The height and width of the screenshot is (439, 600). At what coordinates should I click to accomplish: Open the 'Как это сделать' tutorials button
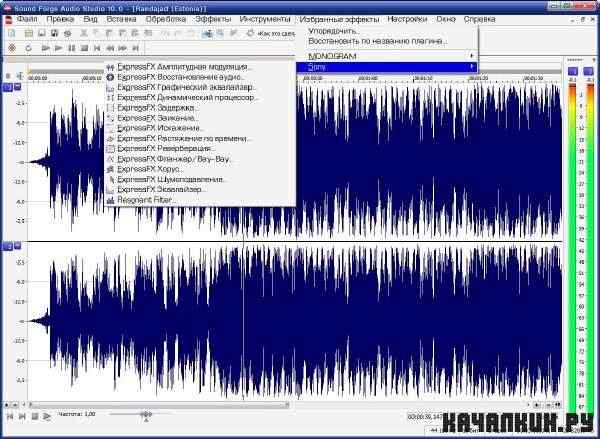(x=271, y=34)
